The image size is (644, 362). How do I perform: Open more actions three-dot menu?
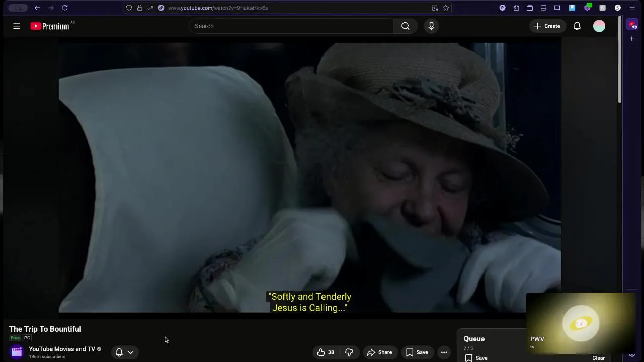click(444, 352)
